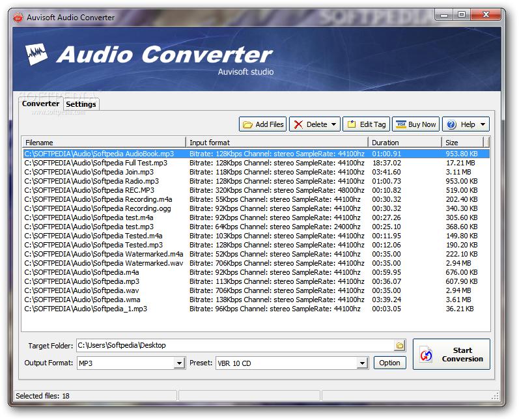Viewport: 519px width, 420px height.
Task: Click the Add Files button label
Action: [x=270, y=124]
